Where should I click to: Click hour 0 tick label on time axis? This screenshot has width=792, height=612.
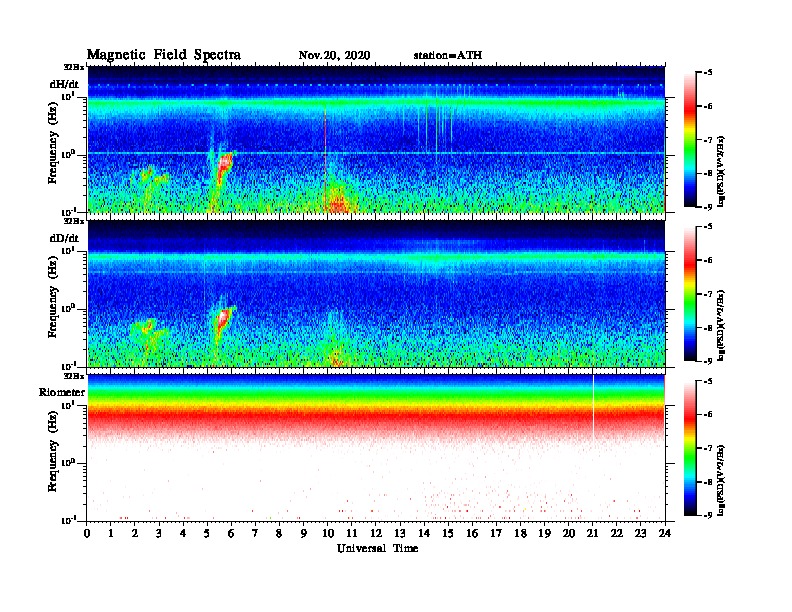point(87,533)
